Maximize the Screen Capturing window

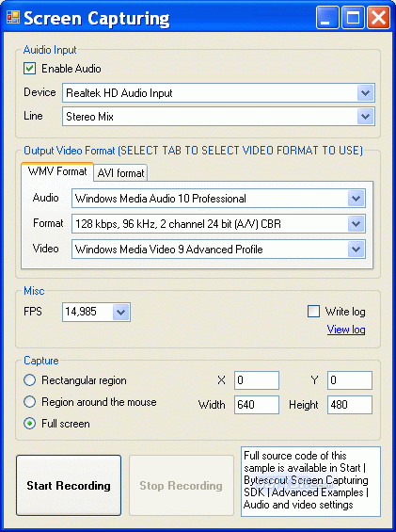[x=353, y=18]
